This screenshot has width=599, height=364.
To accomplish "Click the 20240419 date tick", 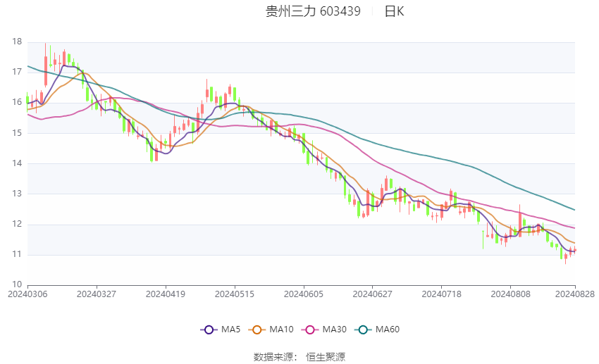I will click(166, 294).
